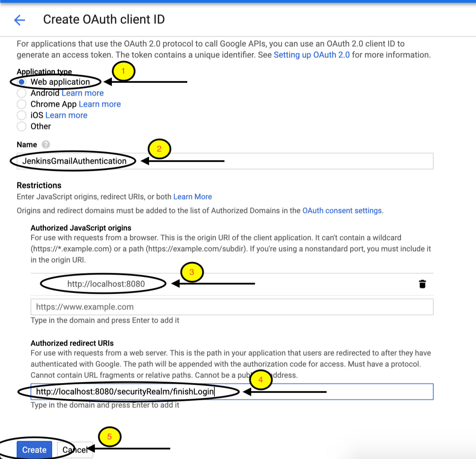Pick the Other application type

pos(22,126)
